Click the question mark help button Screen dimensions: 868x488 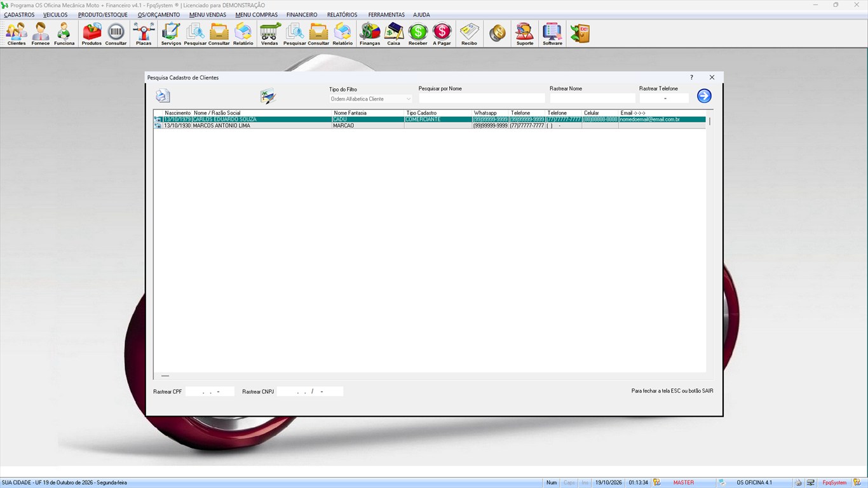coord(692,78)
